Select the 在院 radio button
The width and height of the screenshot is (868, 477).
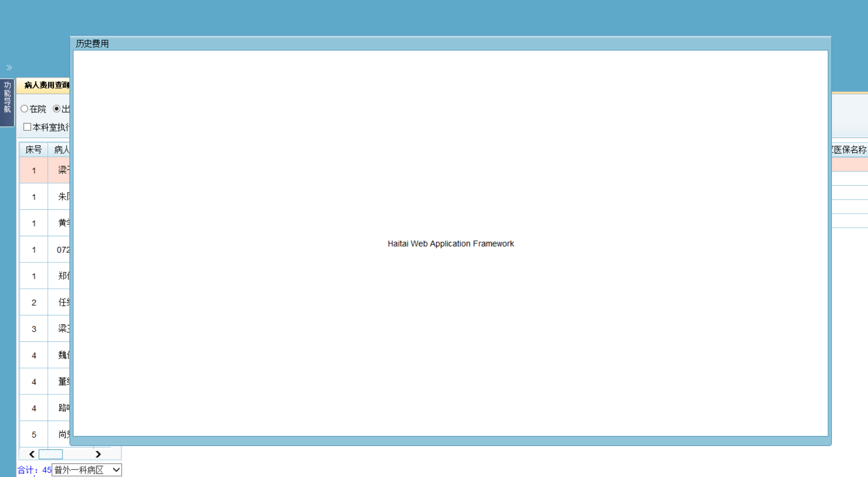[x=24, y=109]
